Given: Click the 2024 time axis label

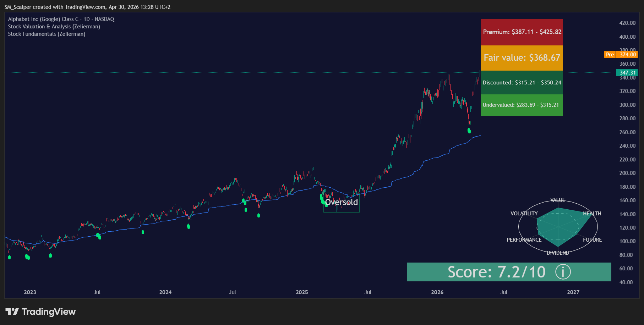Looking at the screenshot, I should click(165, 292).
